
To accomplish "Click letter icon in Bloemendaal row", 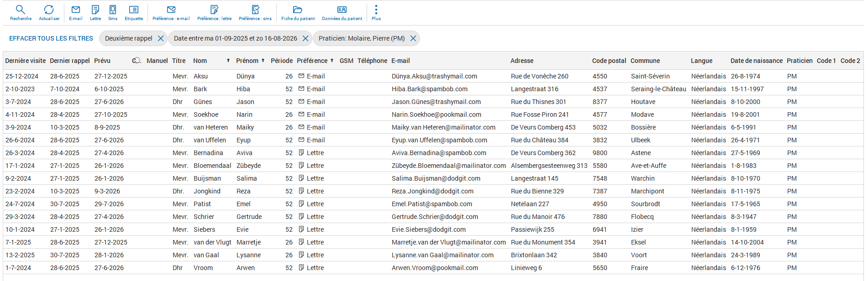I will point(301,166).
